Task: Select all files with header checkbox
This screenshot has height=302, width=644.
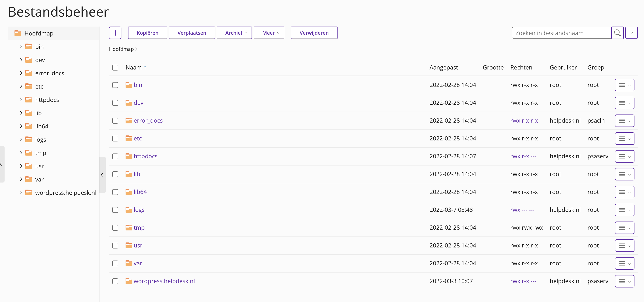Action: [x=115, y=68]
